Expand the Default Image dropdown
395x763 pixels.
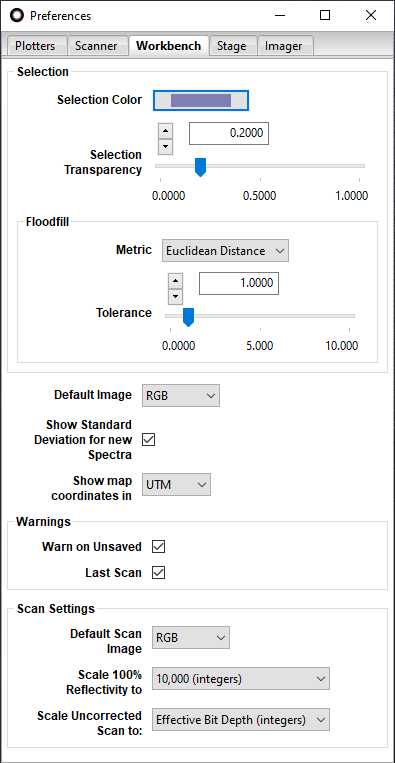[x=181, y=396]
